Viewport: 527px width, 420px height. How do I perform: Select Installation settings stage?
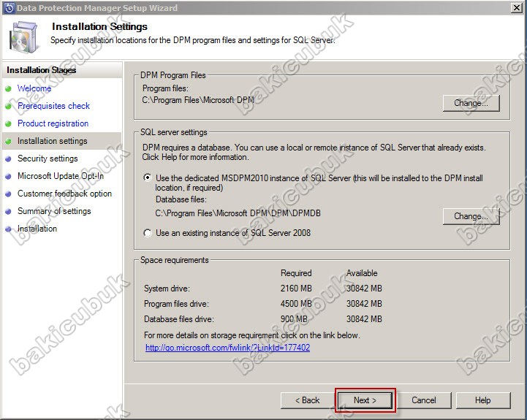pyautogui.click(x=52, y=141)
